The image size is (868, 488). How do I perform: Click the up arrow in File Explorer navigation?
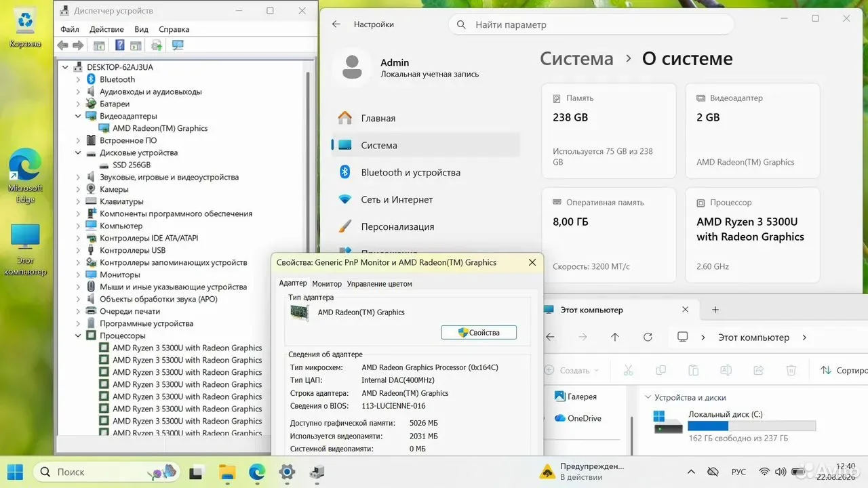(615, 337)
